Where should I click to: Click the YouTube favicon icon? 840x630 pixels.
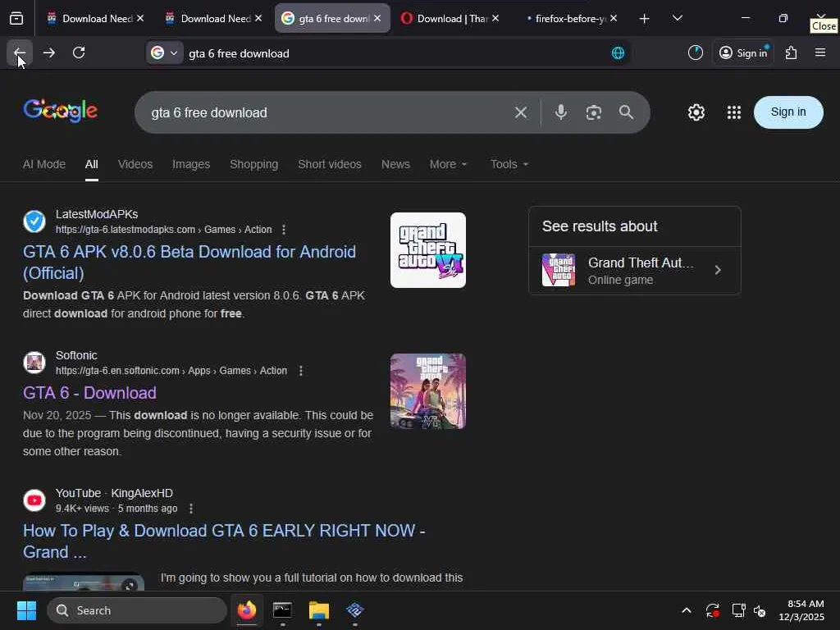coord(34,500)
